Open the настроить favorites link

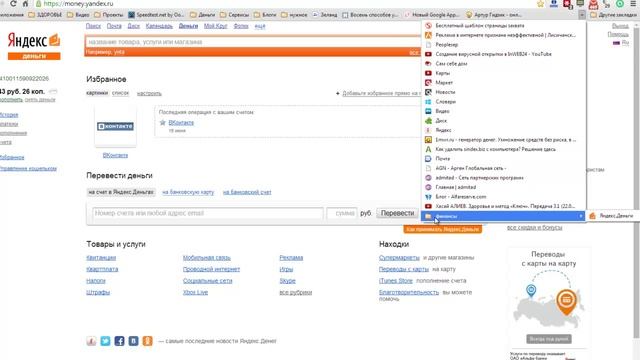coord(149,93)
